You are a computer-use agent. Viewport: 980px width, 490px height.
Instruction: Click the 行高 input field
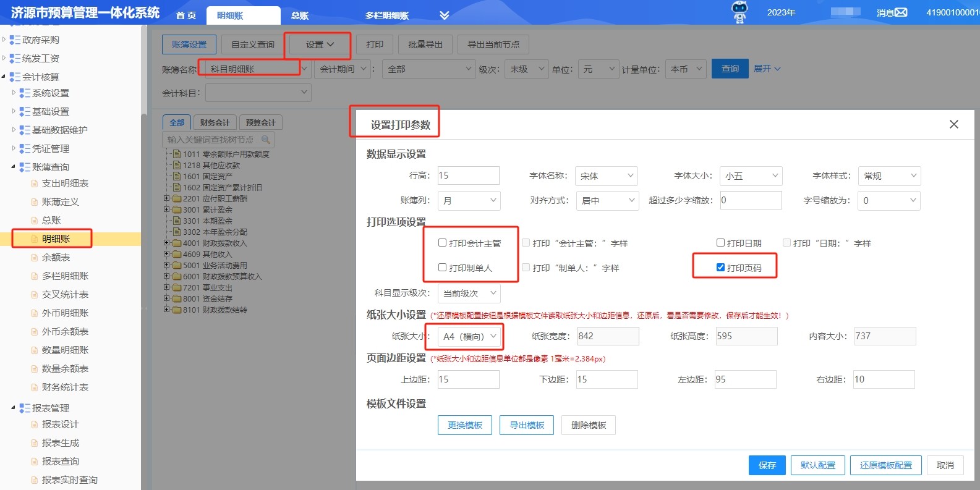tap(468, 175)
